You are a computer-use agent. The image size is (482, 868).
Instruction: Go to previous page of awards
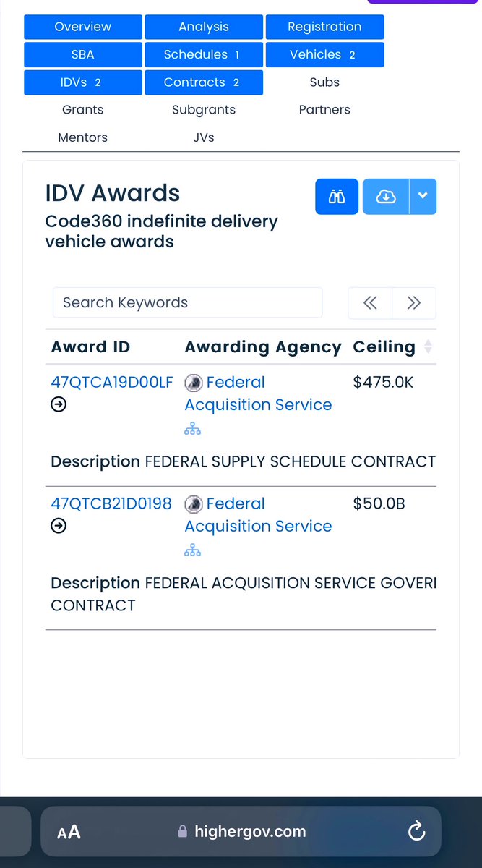370,303
